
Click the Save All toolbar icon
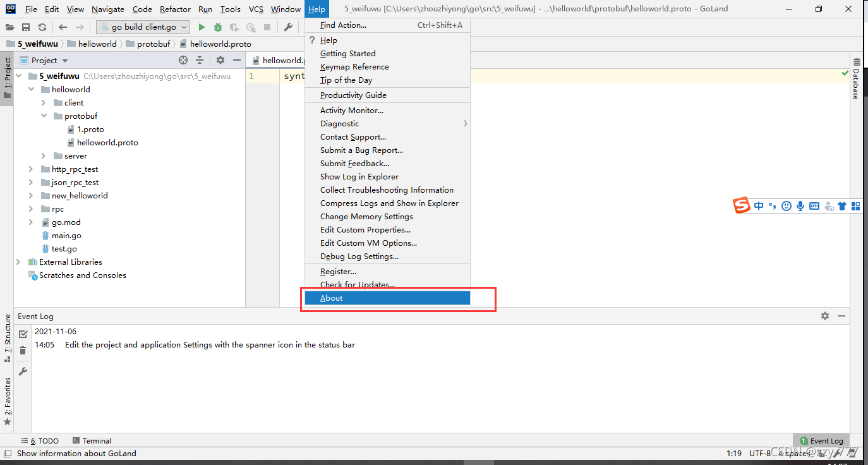(x=26, y=27)
